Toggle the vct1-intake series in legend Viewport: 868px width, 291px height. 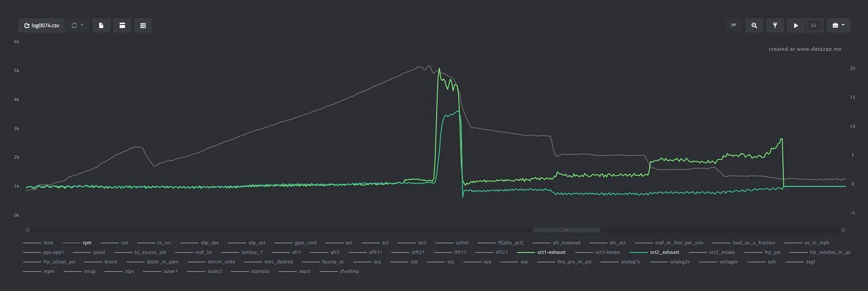click(598, 253)
